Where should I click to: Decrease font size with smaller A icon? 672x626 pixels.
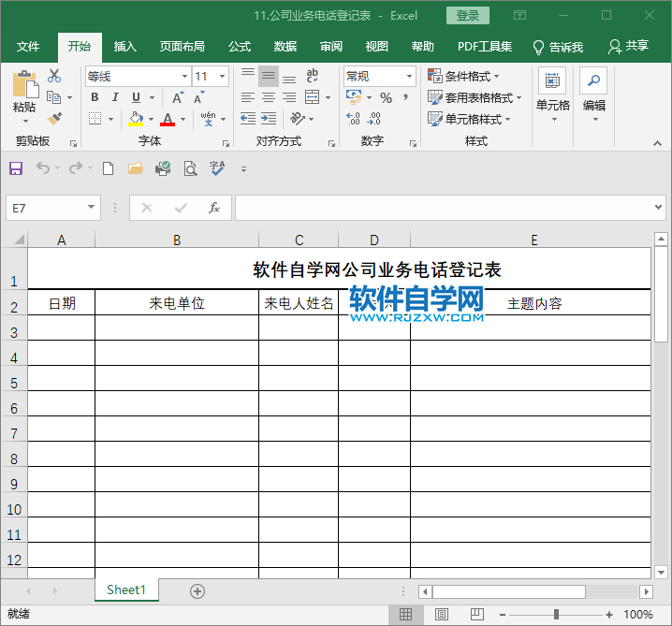tap(199, 97)
